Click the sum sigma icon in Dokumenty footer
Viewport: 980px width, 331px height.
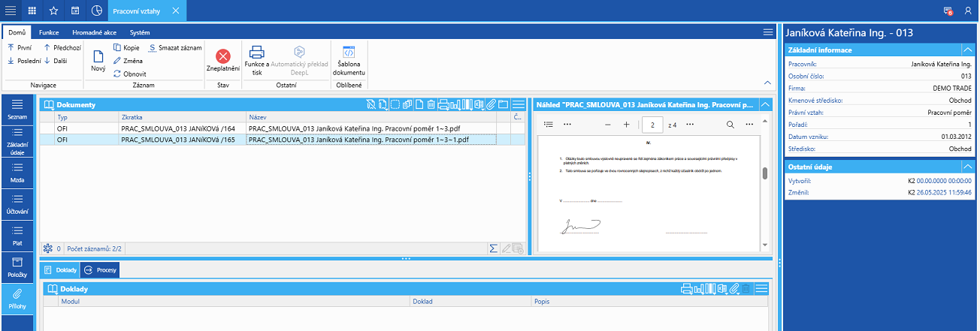point(494,248)
